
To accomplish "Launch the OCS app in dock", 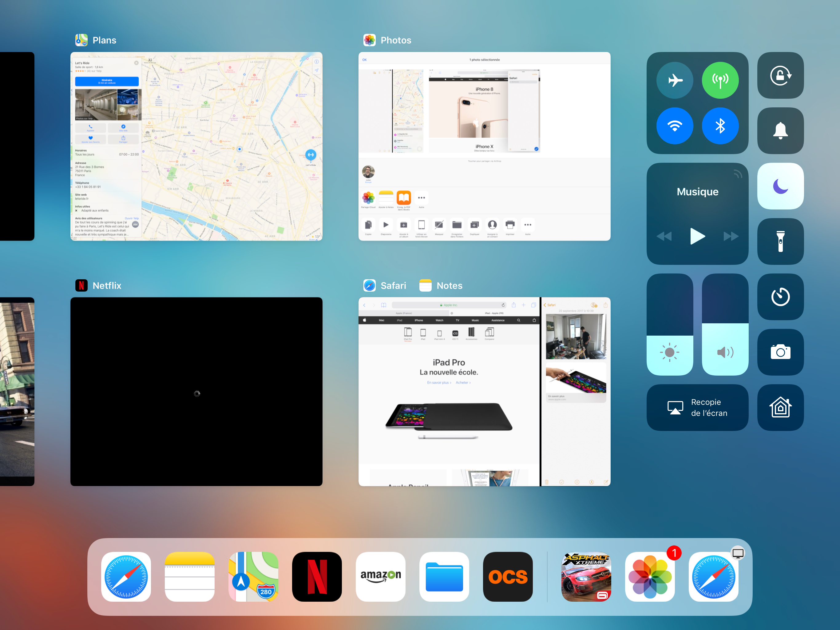I will (508, 576).
